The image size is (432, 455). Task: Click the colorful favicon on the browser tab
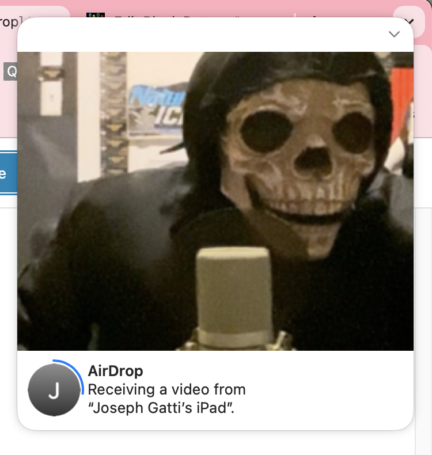pyautogui.click(x=95, y=15)
